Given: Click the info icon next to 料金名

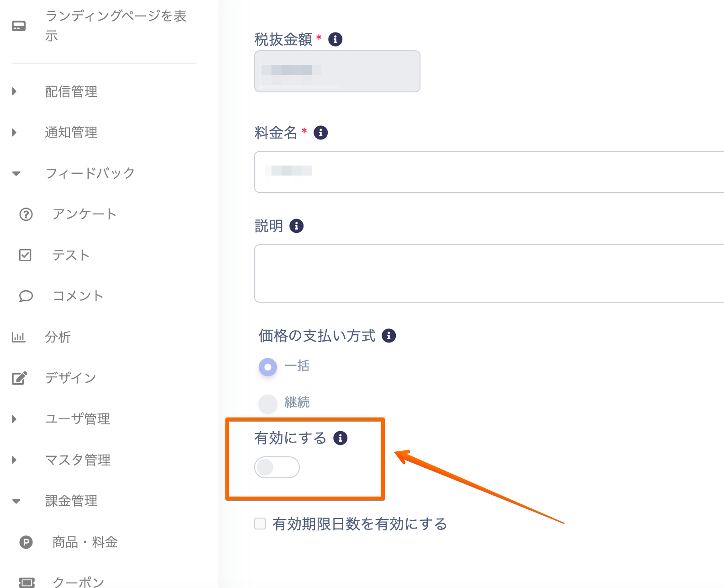Looking at the screenshot, I should click(320, 133).
